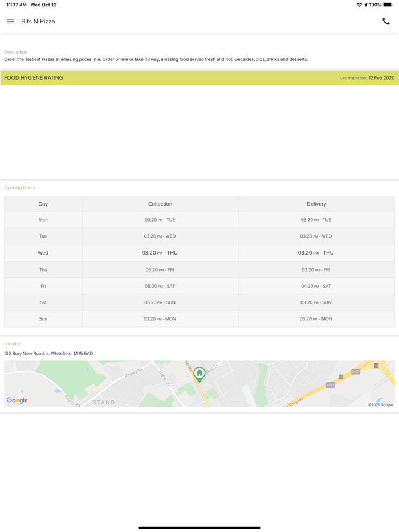Click Saturday collection time 03:20 PM - SUN
The image size is (399, 532).
pyautogui.click(x=160, y=302)
